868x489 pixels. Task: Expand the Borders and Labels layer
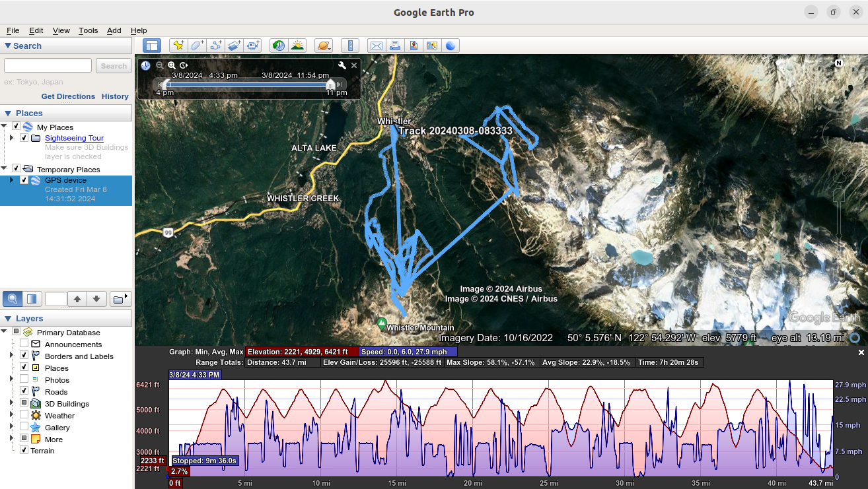(11, 356)
